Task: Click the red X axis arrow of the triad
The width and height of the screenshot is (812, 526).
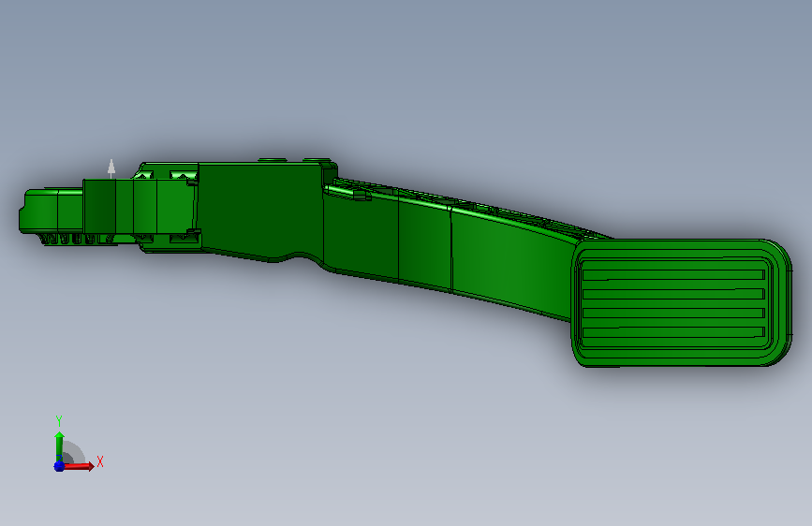Action: click(79, 466)
